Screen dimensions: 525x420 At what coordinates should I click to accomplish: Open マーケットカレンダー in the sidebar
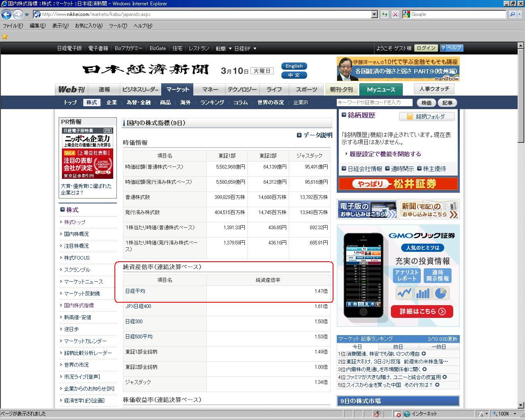coord(85,341)
